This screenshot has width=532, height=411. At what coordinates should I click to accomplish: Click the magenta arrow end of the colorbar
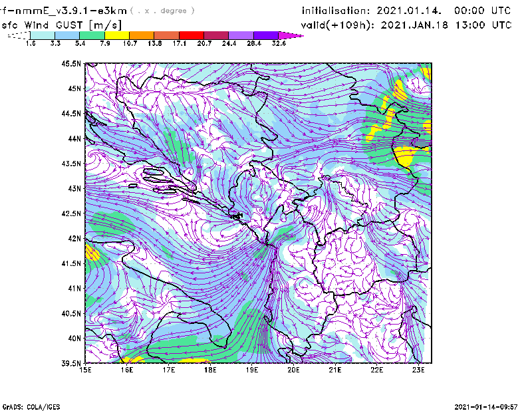point(290,35)
